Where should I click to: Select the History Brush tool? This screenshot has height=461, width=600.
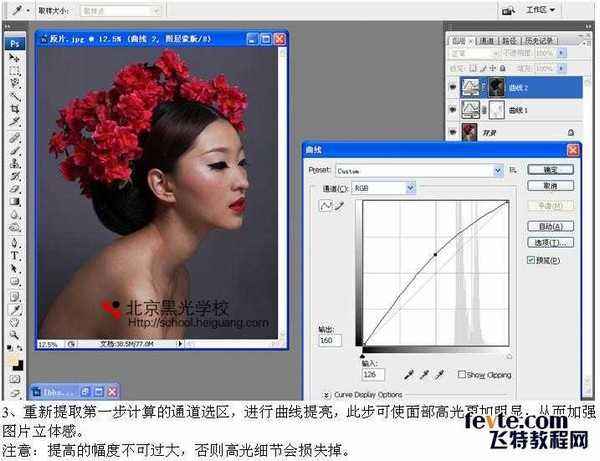pyautogui.click(x=15, y=176)
